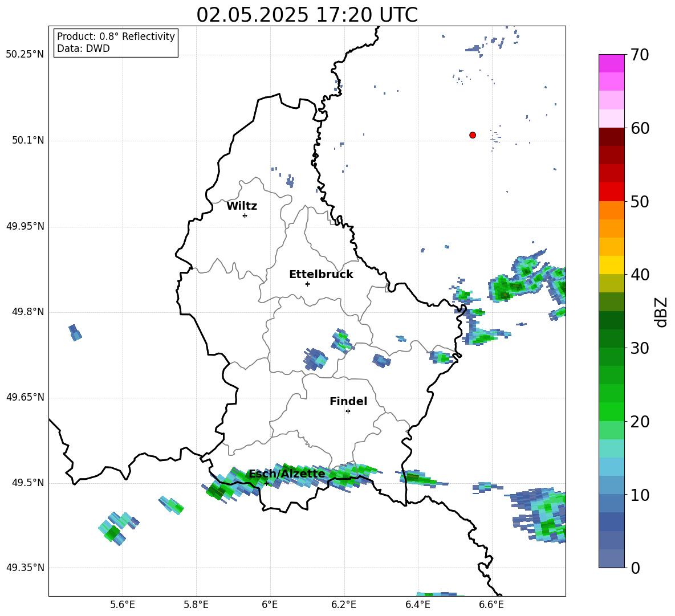
Task: Click the 49.5°N latitude label
Action: (28, 483)
